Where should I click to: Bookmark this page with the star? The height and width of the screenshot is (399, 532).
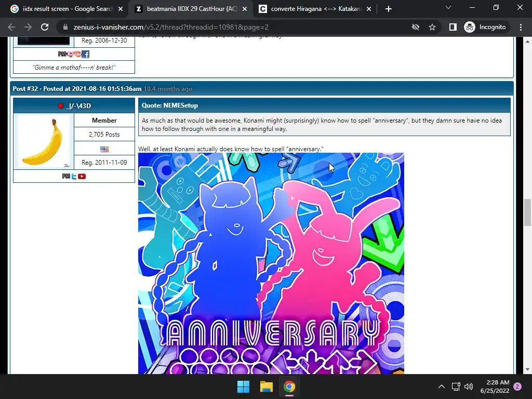(432, 27)
